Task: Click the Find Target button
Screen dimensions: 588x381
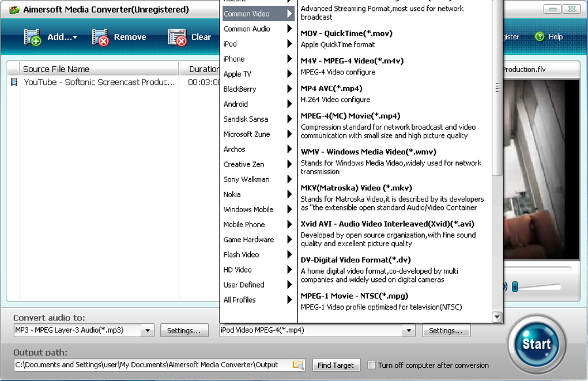Action: (336, 365)
